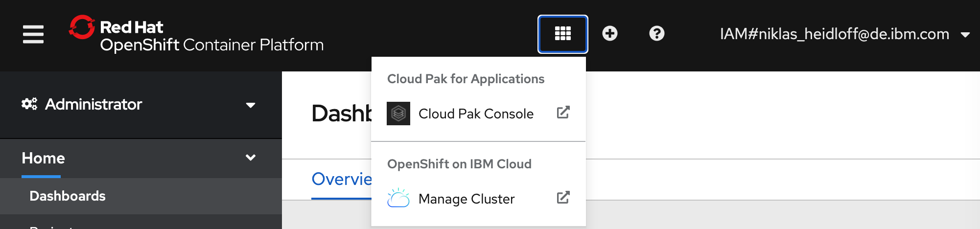980x229 pixels.
Task: Click external link icon beside Cloud Pak Console
Action: (563, 113)
